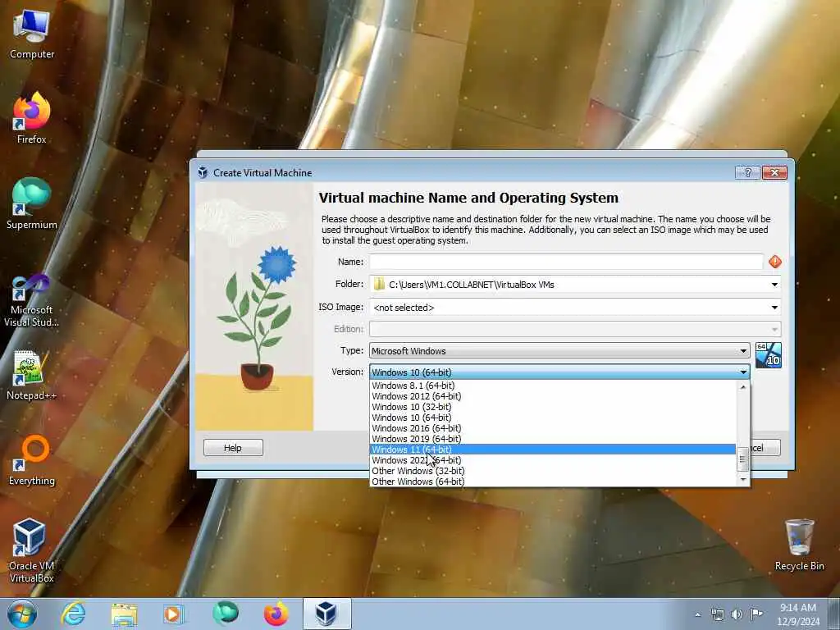Open the Supermium desktop shortcut
This screenshot has height=630, width=840.
[x=32, y=203]
